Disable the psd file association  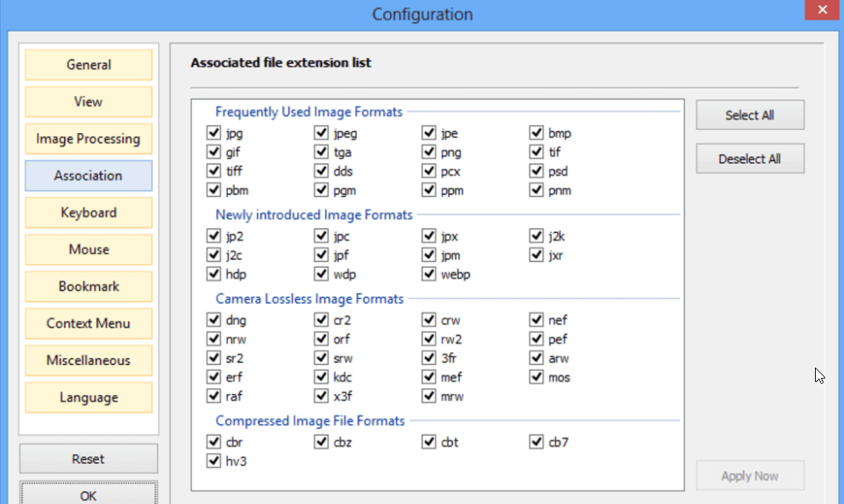tap(536, 171)
